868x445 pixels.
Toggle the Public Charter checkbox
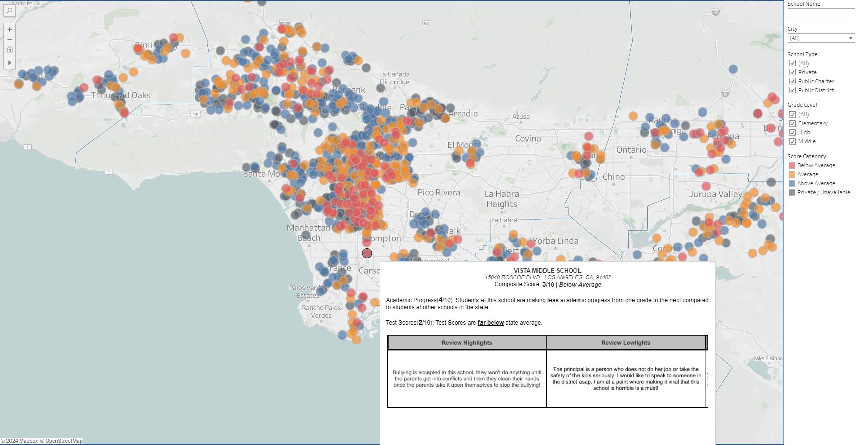(x=792, y=81)
